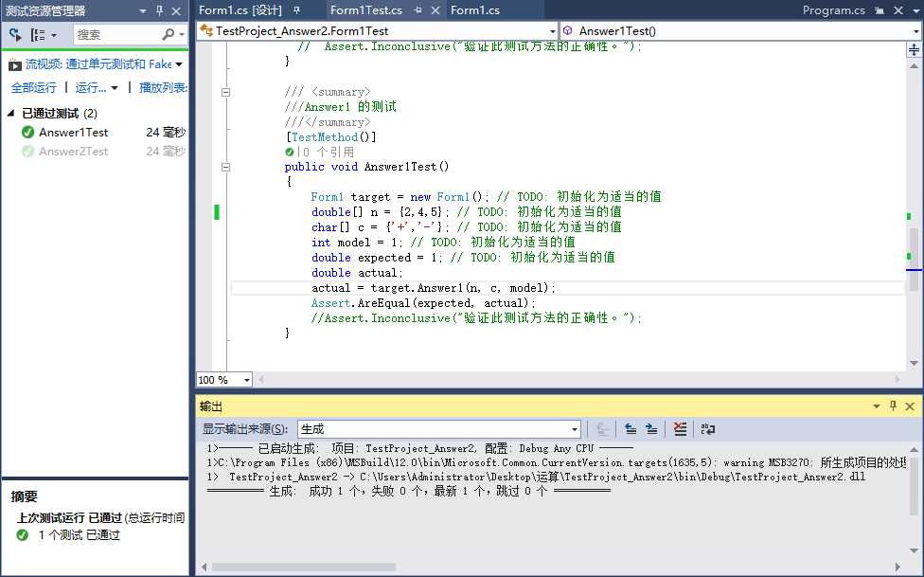Image resolution: width=924 pixels, height=577 pixels.
Task: Click the summary test passed green icon
Action: point(23,535)
